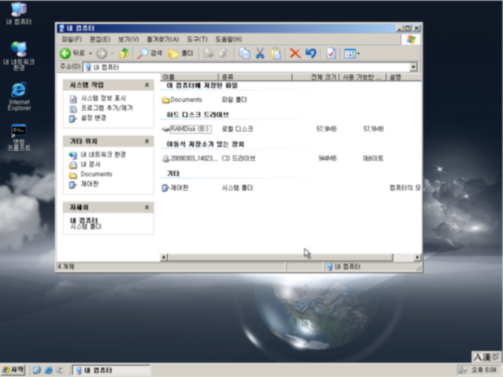503x377 pixels.
Task: Click the Start button on taskbar
Action: [x=13, y=370]
